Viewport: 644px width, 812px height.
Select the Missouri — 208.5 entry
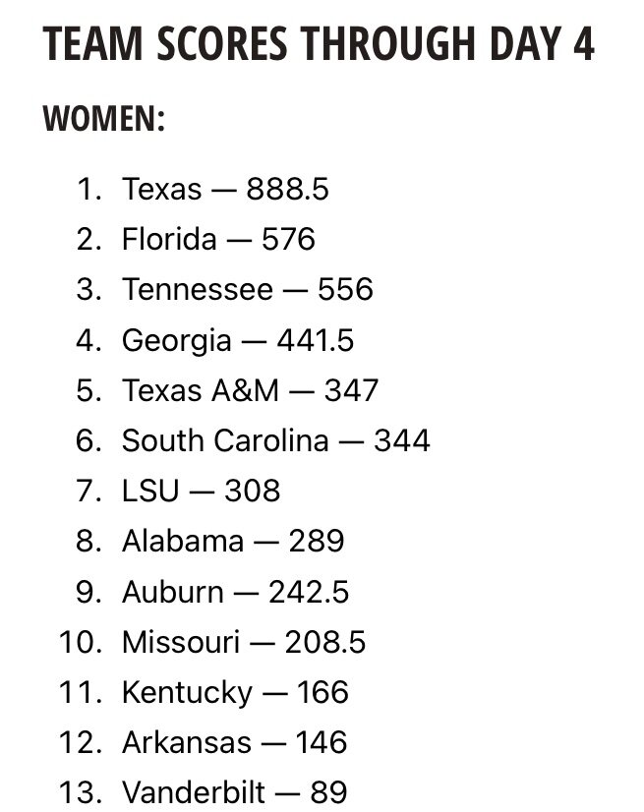tap(244, 642)
